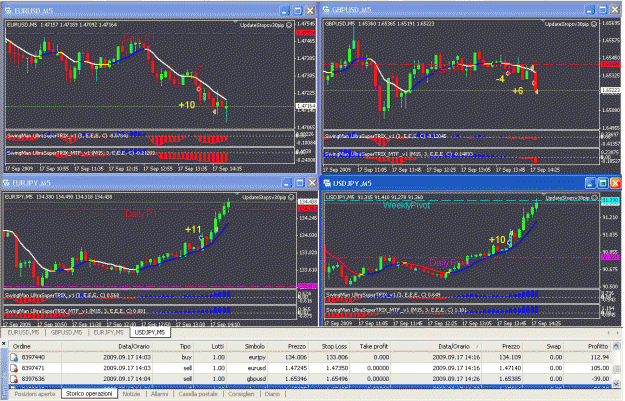Click the expert advisor smiley in EURUSD chart
Screen dimensions: 625x401
[x=289, y=25]
